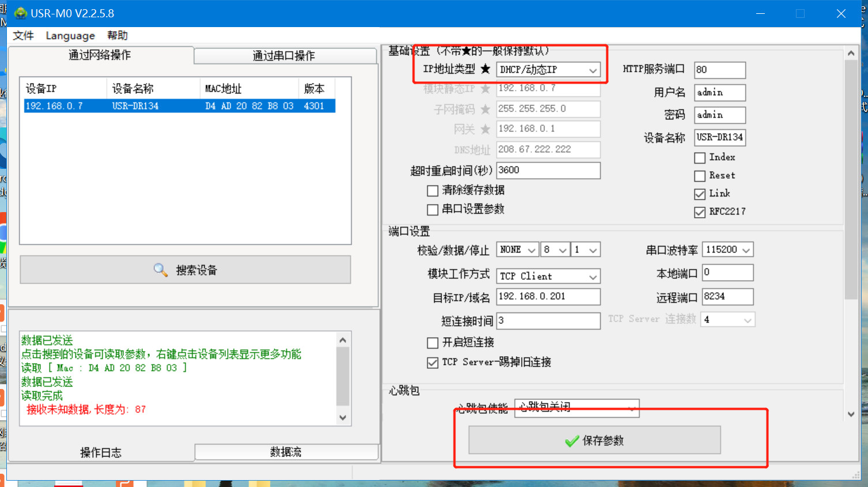Open the 文件 menu

tap(23, 36)
